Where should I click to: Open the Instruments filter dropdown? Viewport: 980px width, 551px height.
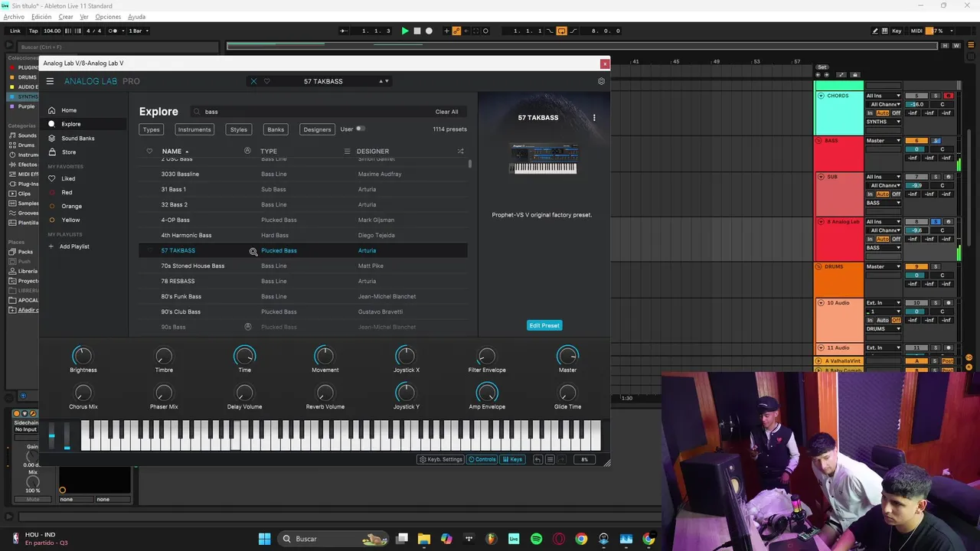point(194,129)
